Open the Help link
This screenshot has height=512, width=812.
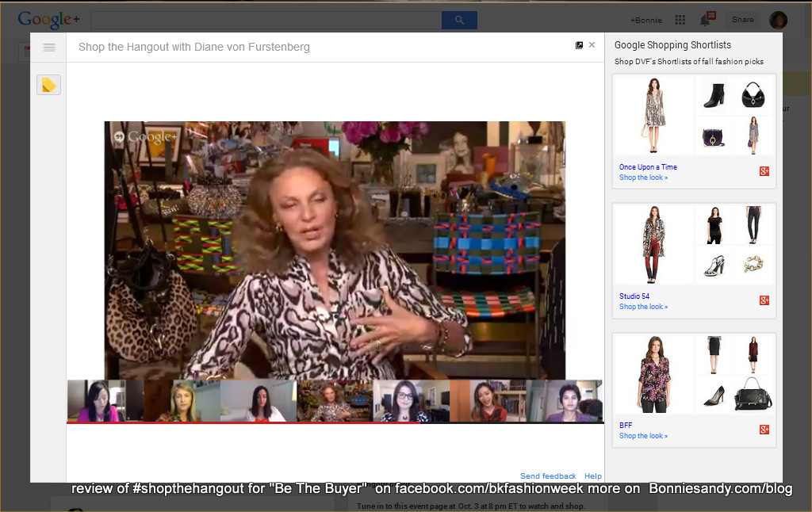(593, 476)
